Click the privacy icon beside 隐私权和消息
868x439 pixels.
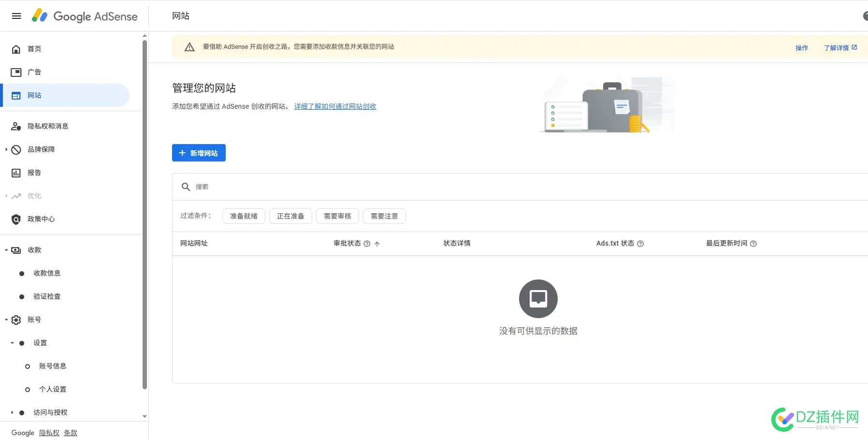16,127
